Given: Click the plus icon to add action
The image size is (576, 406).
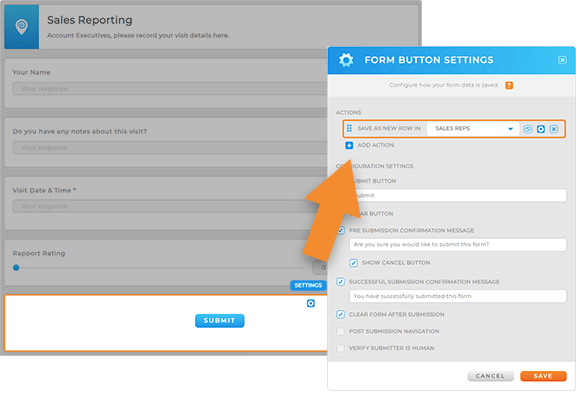Looking at the screenshot, I should tap(349, 145).
